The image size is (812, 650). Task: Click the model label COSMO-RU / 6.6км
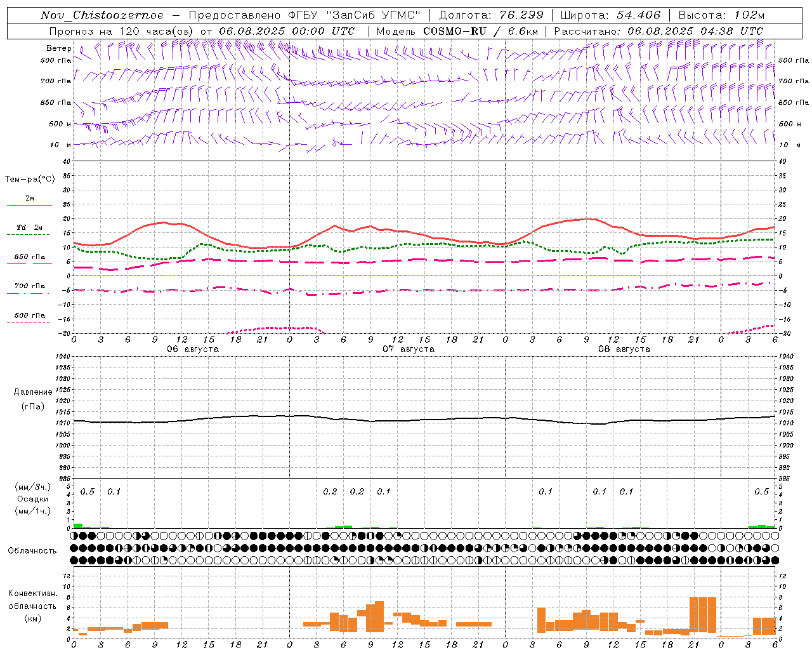tap(480, 31)
